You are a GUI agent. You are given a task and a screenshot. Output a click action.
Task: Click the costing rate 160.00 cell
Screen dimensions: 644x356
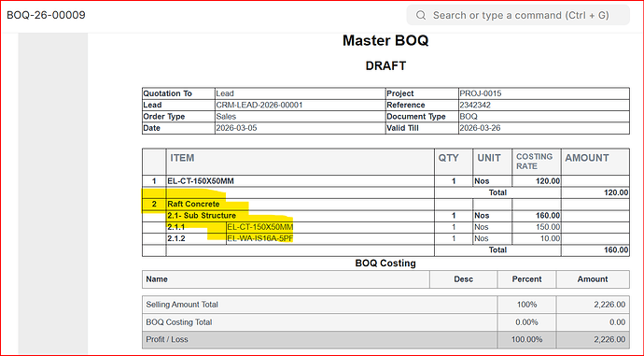pos(536,216)
